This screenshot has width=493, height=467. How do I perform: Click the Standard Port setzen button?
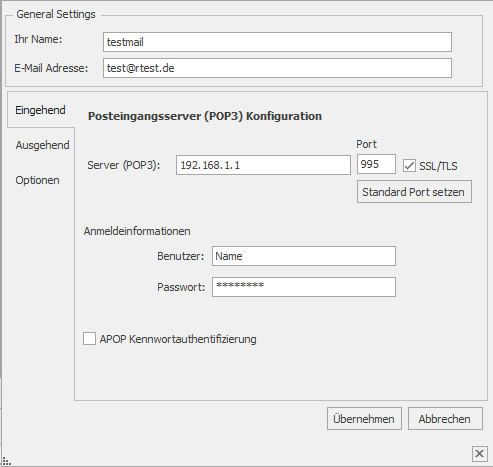coord(414,192)
